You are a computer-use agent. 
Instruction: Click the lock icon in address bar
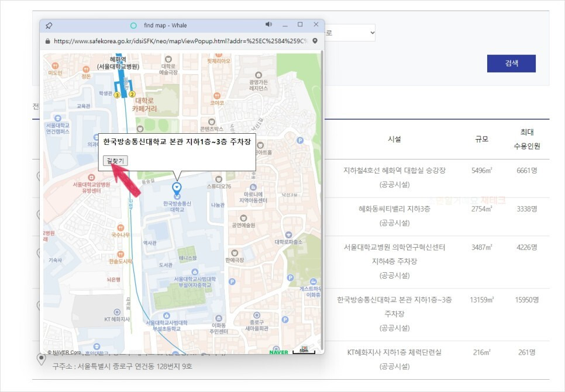(x=47, y=41)
